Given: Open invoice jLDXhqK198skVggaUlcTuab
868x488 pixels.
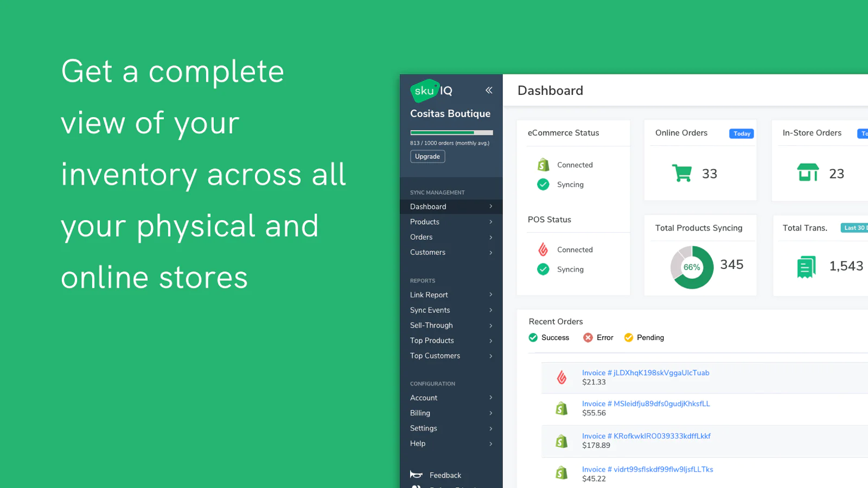Looking at the screenshot, I should 646,373.
